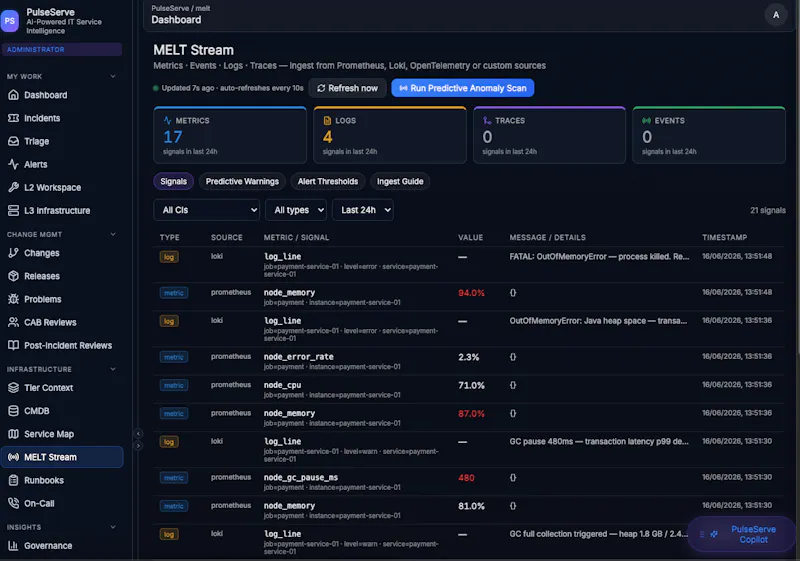Image resolution: width=800 pixels, height=561 pixels.
Task: Click the Governance chart icon
Action: tap(13, 546)
